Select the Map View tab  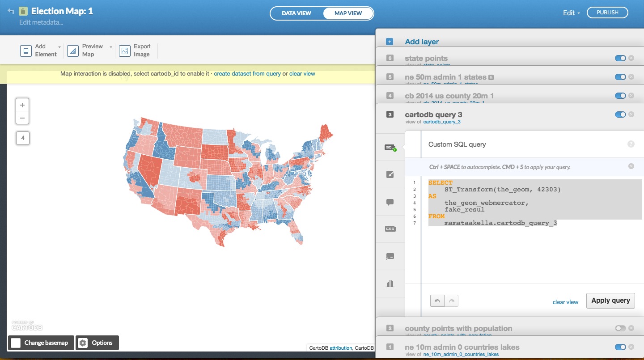tap(348, 13)
